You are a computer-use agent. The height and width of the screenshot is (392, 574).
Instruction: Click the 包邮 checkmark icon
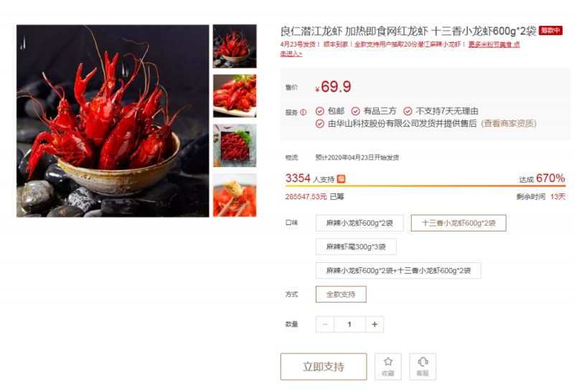319,111
